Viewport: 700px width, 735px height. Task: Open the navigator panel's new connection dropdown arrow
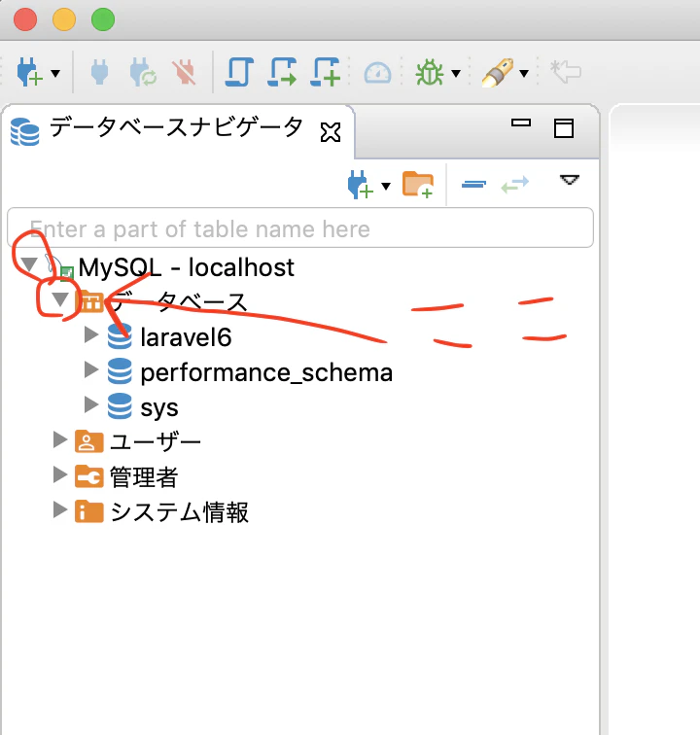pyautogui.click(x=386, y=186)
